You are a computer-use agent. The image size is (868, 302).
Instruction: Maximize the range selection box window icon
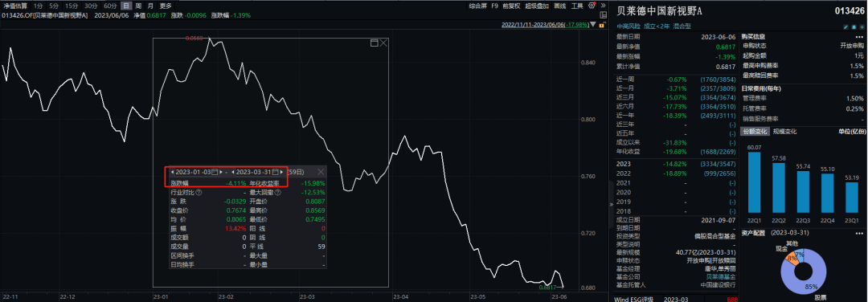coord(374,43)
